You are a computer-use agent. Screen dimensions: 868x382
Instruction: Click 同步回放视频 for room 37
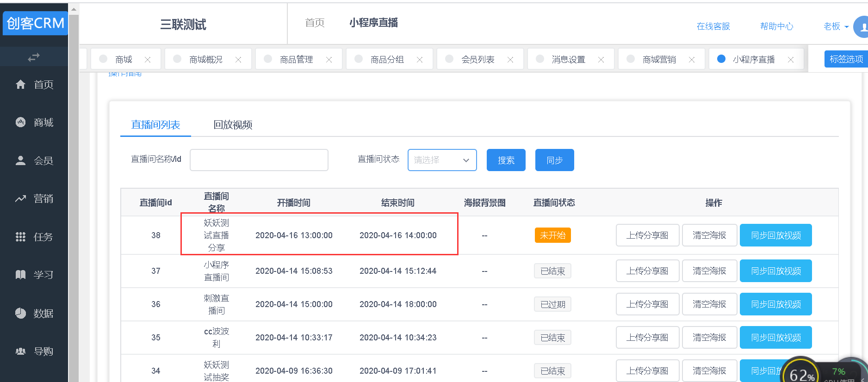pyautogui.click(x=776, y=271)
